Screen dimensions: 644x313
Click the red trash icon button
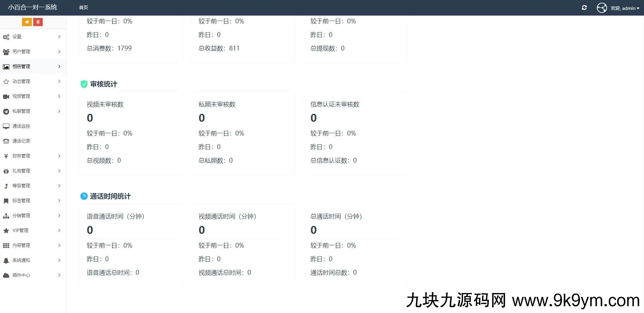coord(38,22)
